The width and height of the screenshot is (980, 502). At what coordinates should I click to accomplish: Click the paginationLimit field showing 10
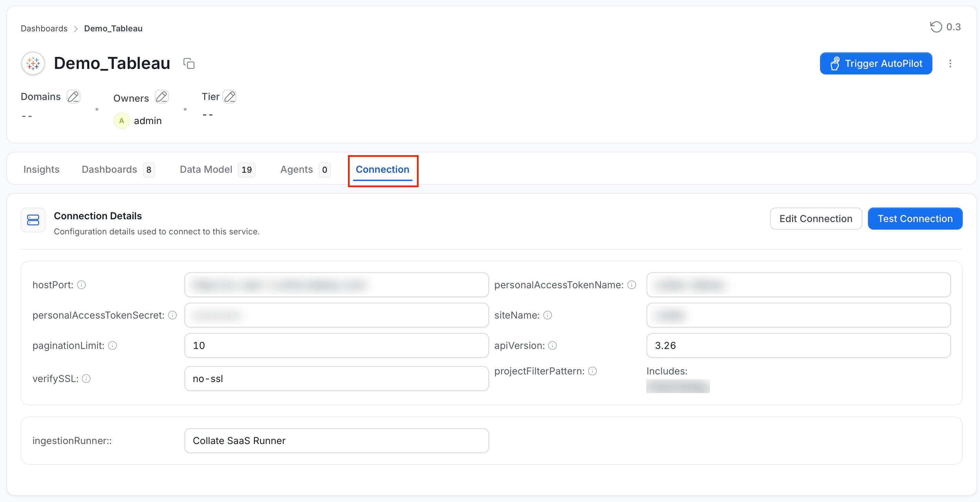[336, 346]
